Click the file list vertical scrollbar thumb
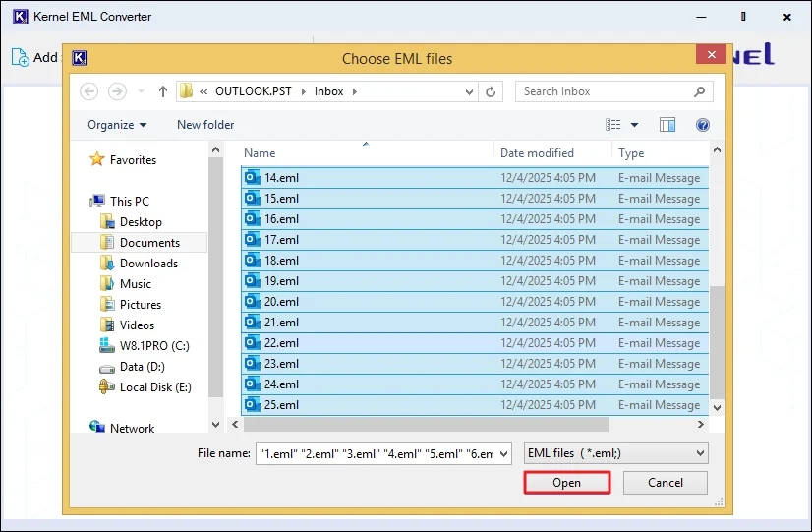 tap(717, 342)
